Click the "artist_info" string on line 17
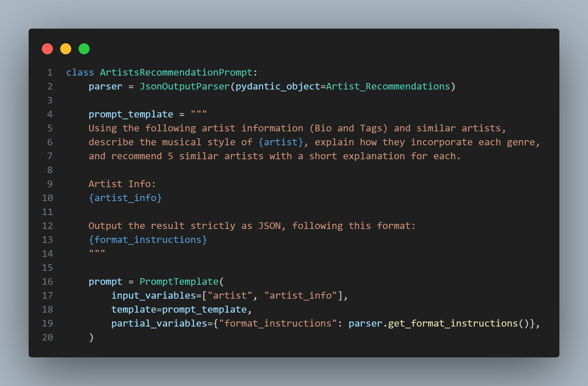Screen dimensions: 588x386 point(301,295)
